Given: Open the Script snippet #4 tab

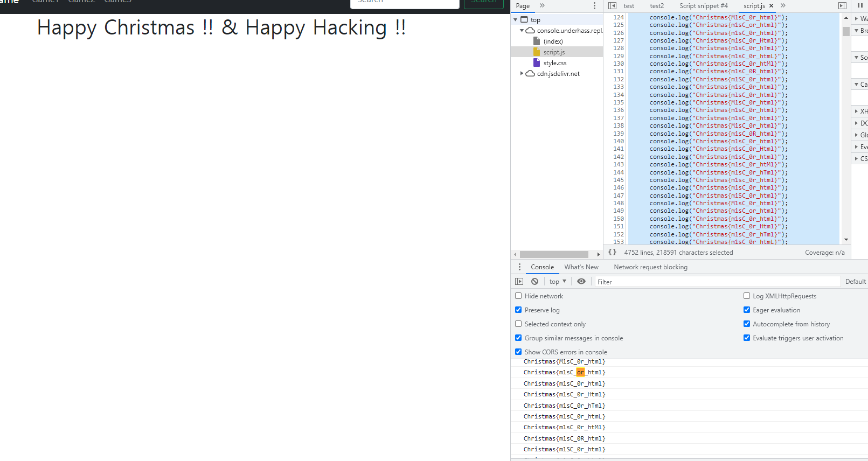Looking at the screenshot, I should tap(703, 6).
